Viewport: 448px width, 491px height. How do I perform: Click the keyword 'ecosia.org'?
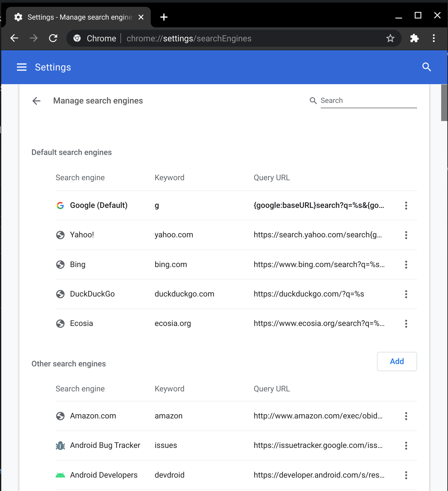click(173, 324)
